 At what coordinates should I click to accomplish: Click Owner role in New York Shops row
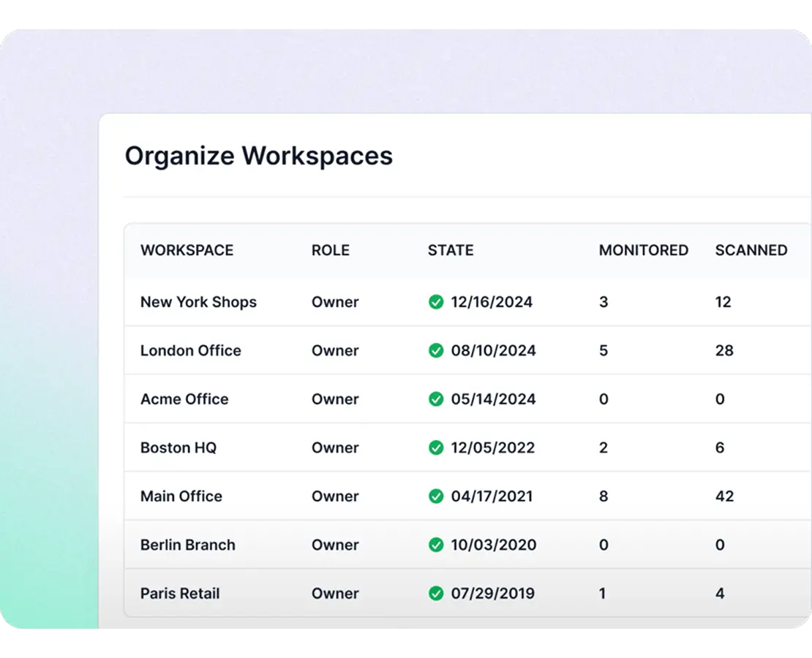(335, 302)
